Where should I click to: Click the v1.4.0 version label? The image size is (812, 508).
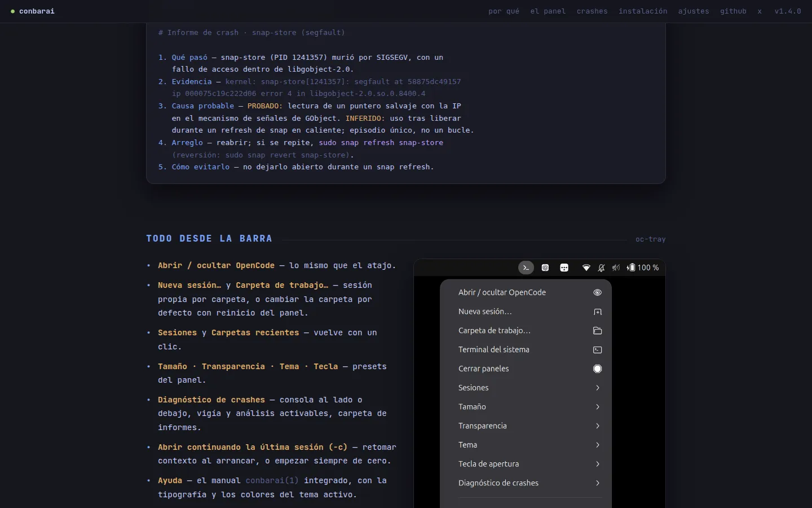click(788, 11)
